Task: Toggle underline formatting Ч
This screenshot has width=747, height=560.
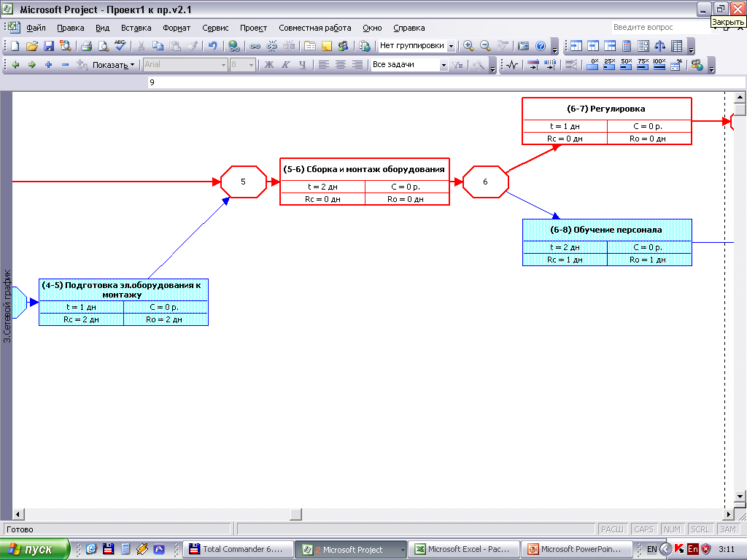Action: pyautogui.click(x=302, y=65)
